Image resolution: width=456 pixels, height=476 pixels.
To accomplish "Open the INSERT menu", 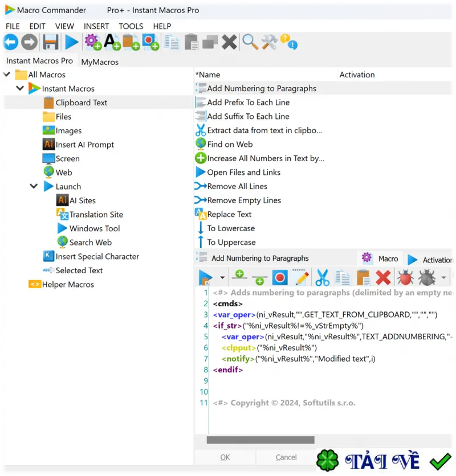I will click(96, 26).
